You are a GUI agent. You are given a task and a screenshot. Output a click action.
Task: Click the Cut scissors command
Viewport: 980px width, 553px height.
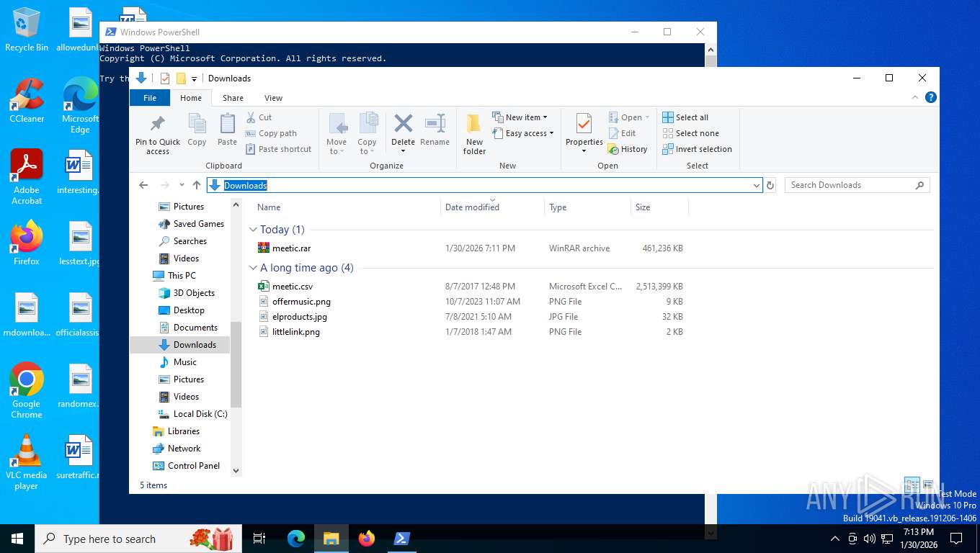(x=259, y=117)
